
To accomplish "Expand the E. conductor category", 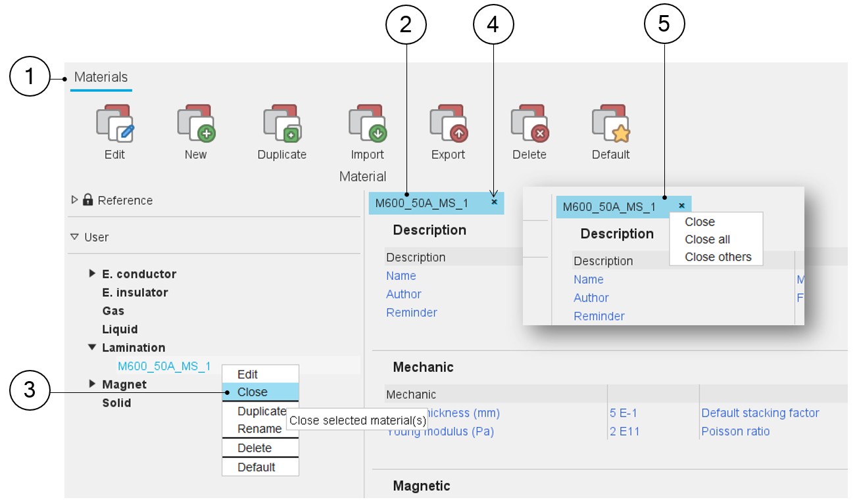I will tap(92, 273).
